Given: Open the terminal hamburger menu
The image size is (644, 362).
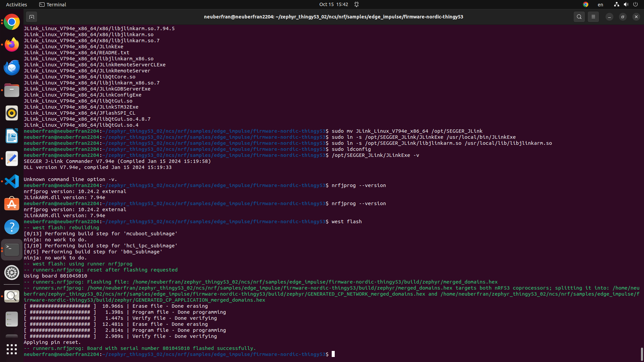Looking at the screenshot, I should tap(593, 17).
